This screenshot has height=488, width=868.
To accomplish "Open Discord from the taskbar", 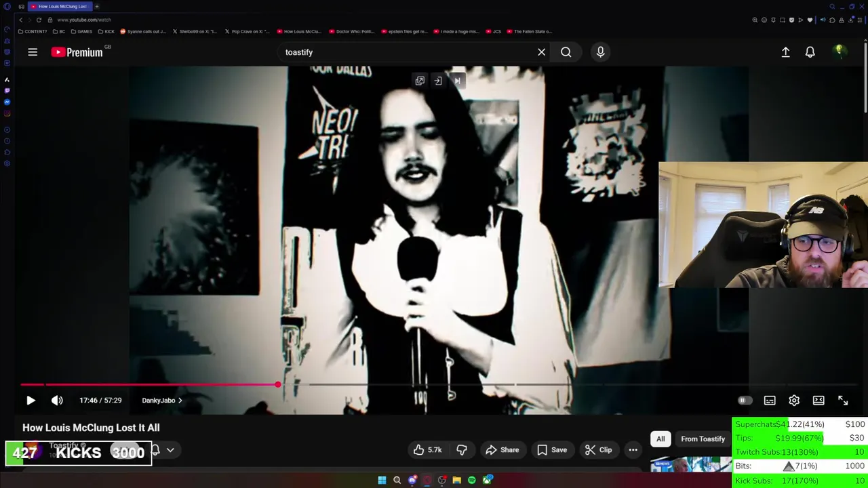I will [x=412, y=481].
